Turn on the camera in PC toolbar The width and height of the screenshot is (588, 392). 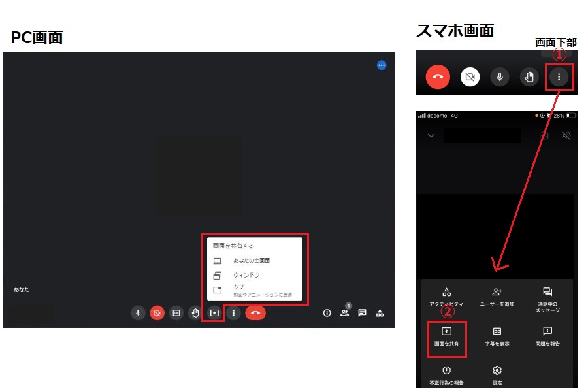pyautogui.click(x=157, y=313)
